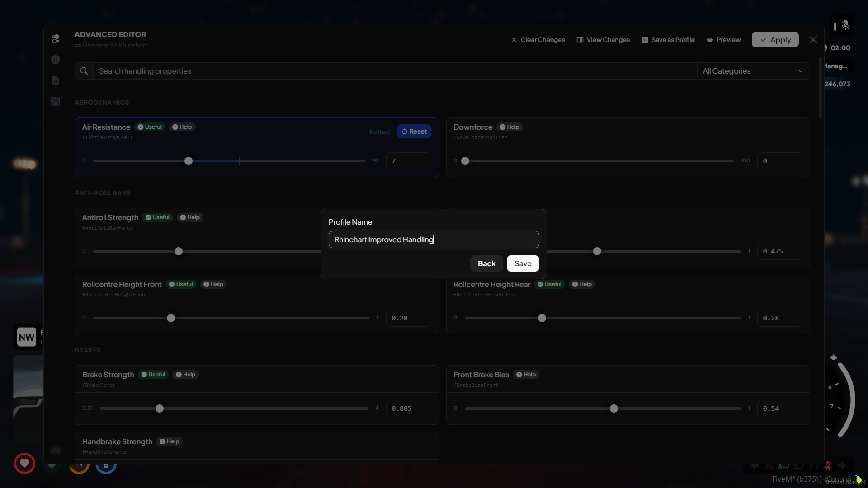Screen dimensions: 868x488
Task: Toggle View Changes comparison
Action: pos(603,40)
